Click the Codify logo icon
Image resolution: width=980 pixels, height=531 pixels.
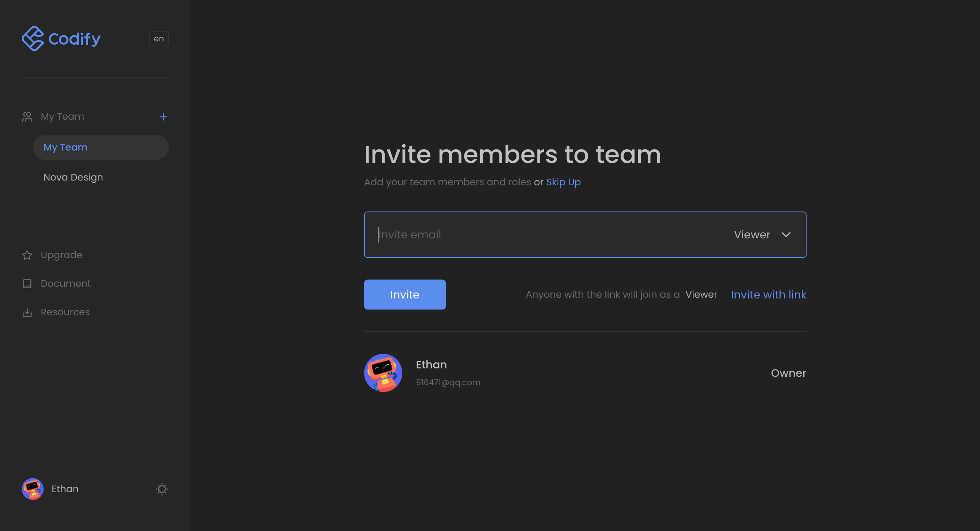coord(33,38)
